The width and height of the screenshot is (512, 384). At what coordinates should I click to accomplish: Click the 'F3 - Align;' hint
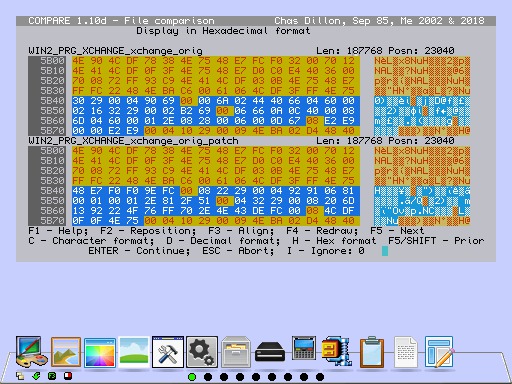coord(241,231)
